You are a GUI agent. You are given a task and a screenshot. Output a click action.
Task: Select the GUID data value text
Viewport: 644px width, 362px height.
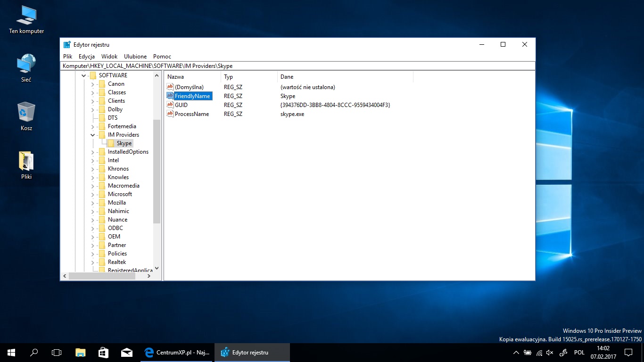335,105
